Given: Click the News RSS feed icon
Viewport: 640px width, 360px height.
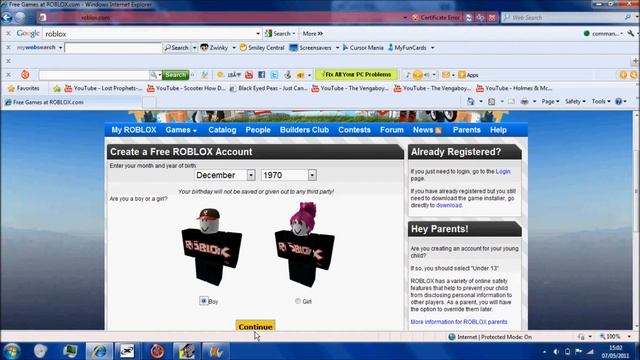Looking at the screenshot, I should [x=438, y=131].
